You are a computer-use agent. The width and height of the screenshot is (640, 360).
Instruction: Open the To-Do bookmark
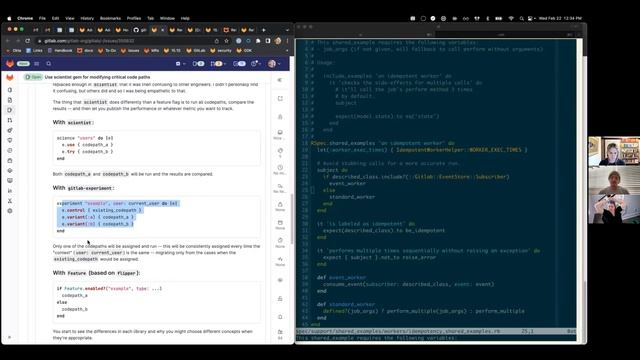(108, 51)
